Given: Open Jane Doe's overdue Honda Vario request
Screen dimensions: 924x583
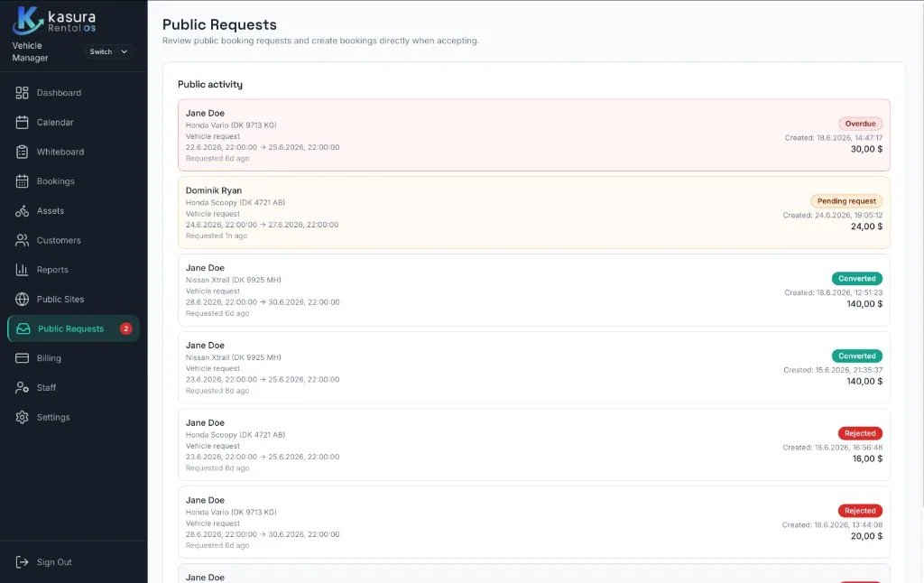Looking at the screenshot, I should coord(534,135).
